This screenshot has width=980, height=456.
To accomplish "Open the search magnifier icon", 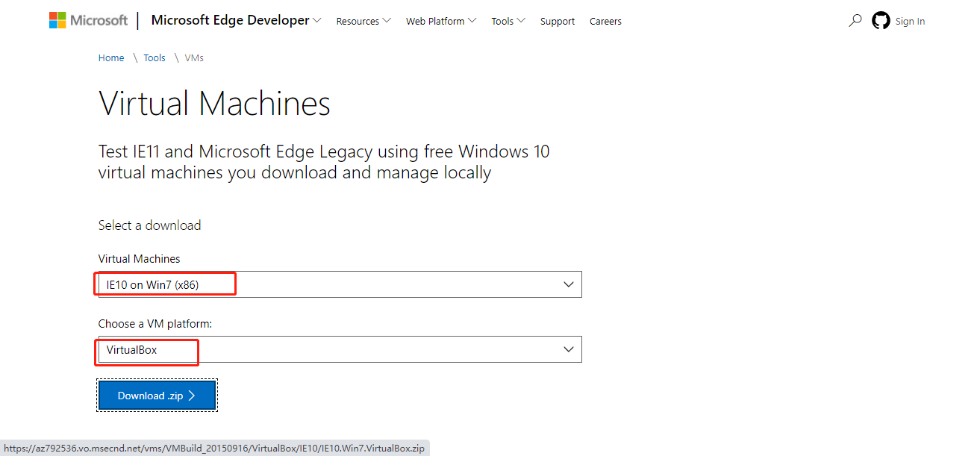I will [855, 21].
